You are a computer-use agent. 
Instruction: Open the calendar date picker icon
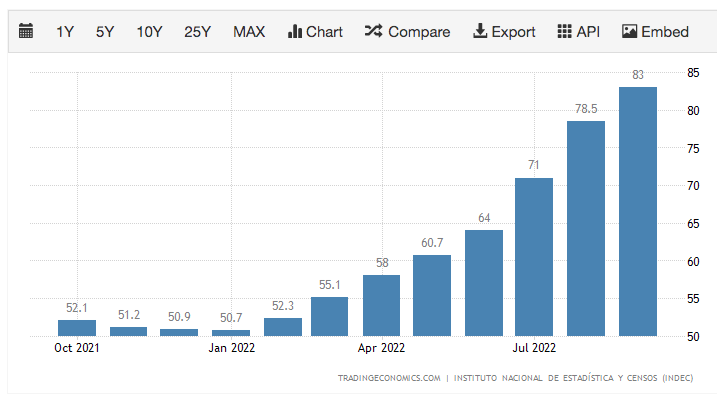pyautogui.click(x=26, y=31)
